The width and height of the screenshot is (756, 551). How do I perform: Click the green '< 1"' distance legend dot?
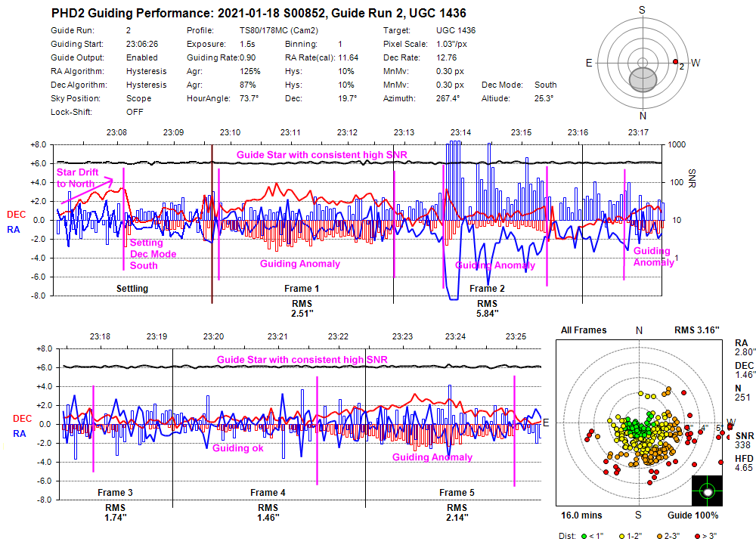tap(584, 536)
